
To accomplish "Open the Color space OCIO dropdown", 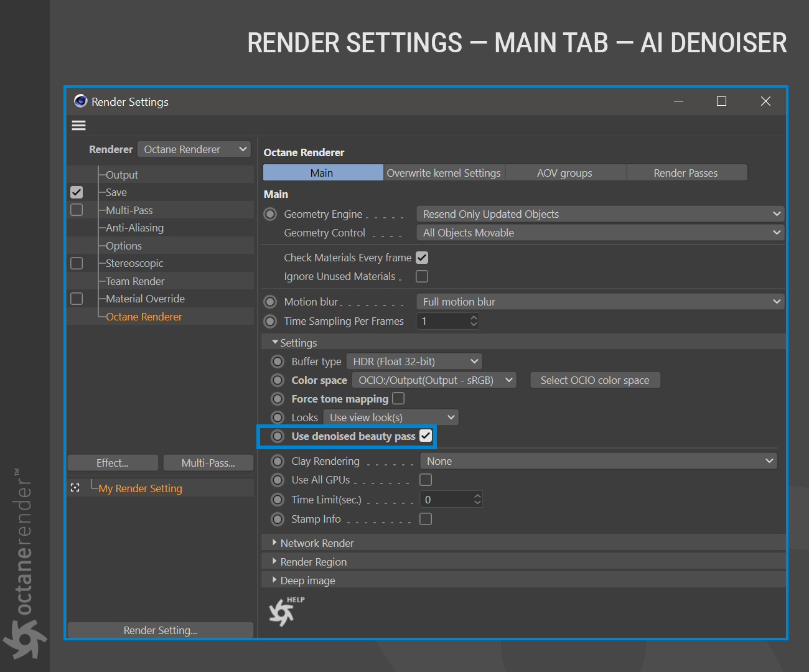I will (434, 380).
